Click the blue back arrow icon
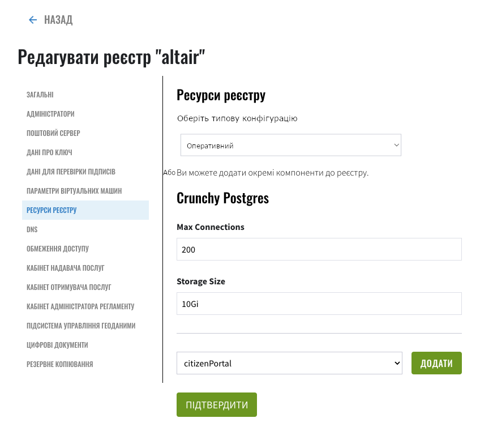Image resolution: width=493 pixels, height=448 pixels. (33, 20)
